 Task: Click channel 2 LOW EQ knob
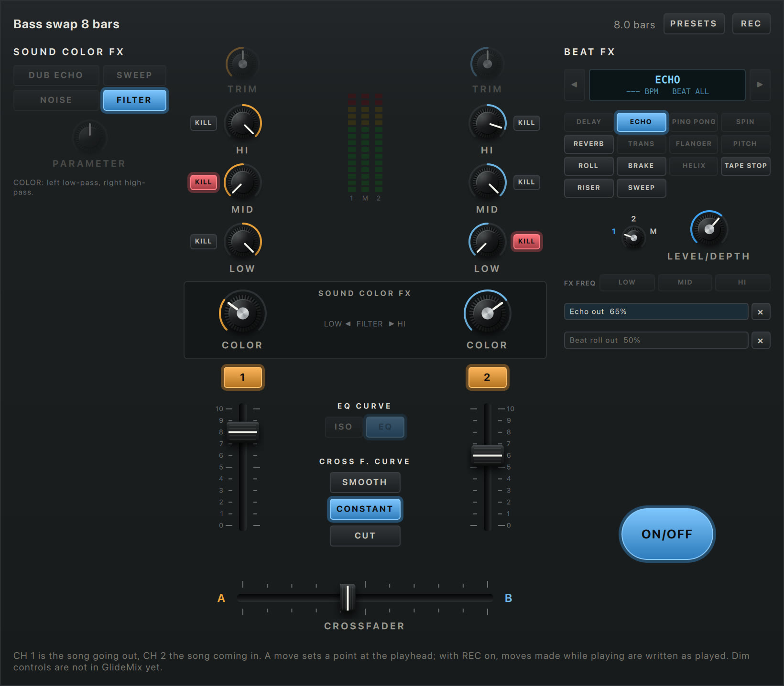coord(488,241)
